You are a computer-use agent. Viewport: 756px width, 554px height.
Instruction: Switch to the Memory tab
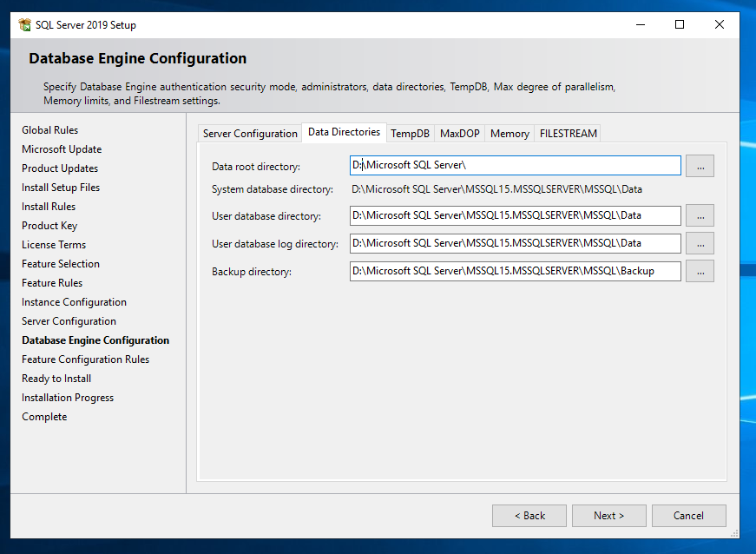point(509,134)
